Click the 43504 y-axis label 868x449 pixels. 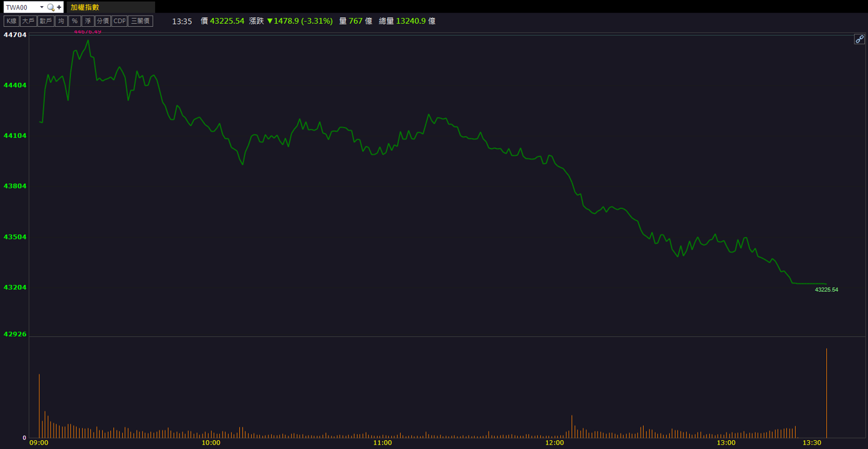point(15,237)
